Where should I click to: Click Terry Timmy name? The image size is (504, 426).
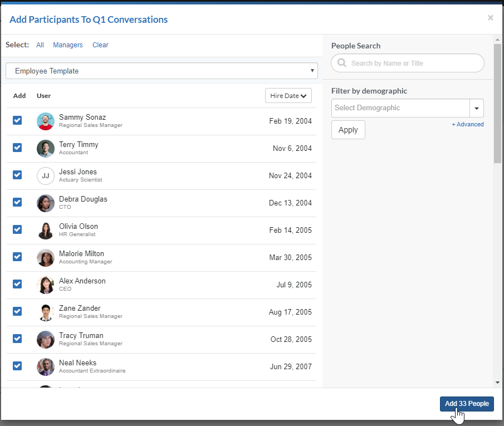click(x=79, y=144)
